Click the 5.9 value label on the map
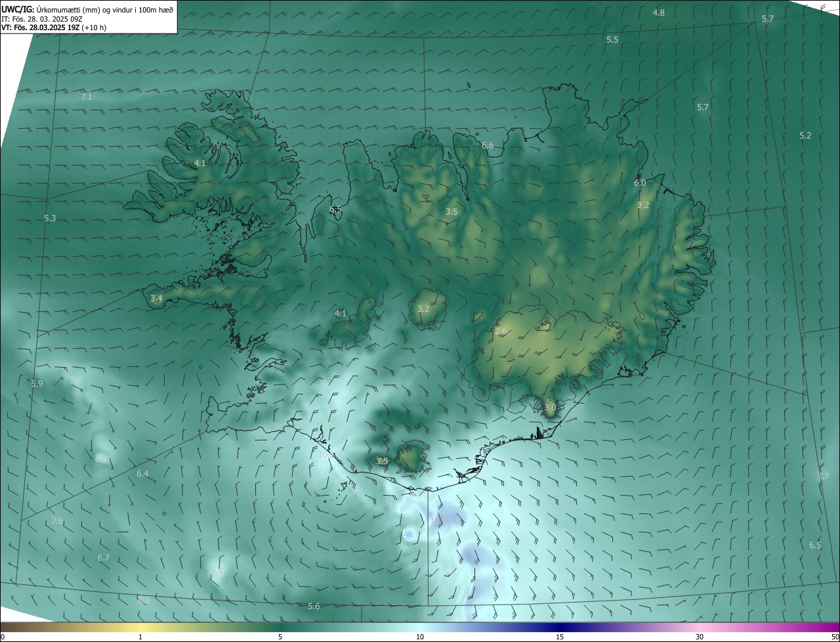The width and height of the screenshot is (840, 642). [x=37, y=384]
